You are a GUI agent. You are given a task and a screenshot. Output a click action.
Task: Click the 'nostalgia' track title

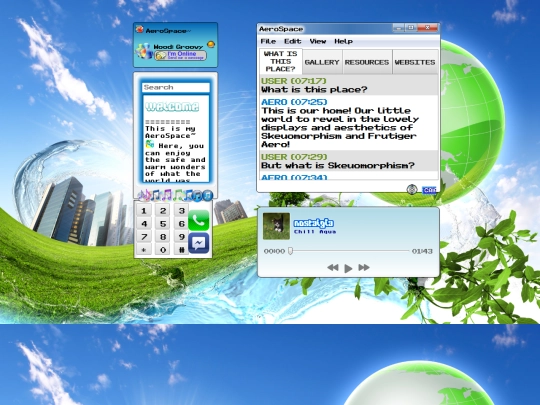coord(313,223)
